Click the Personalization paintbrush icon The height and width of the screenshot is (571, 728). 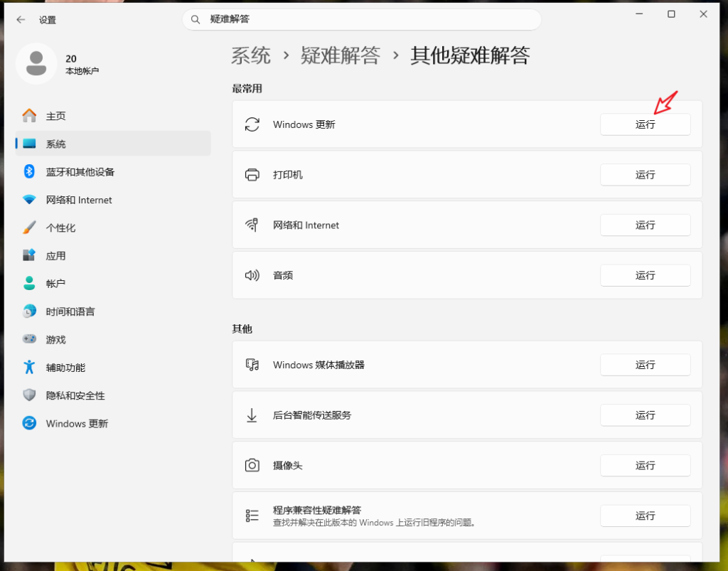[x=29, y=228]
